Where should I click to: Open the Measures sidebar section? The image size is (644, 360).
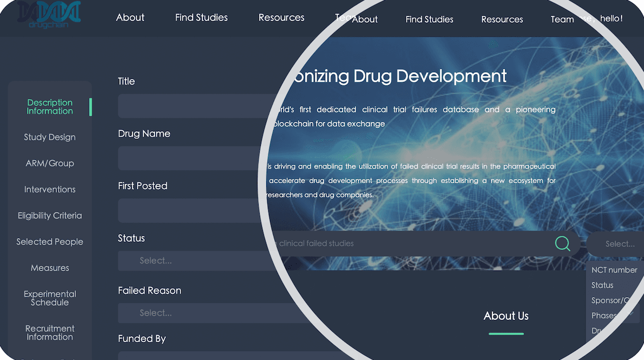pos(50,268)
